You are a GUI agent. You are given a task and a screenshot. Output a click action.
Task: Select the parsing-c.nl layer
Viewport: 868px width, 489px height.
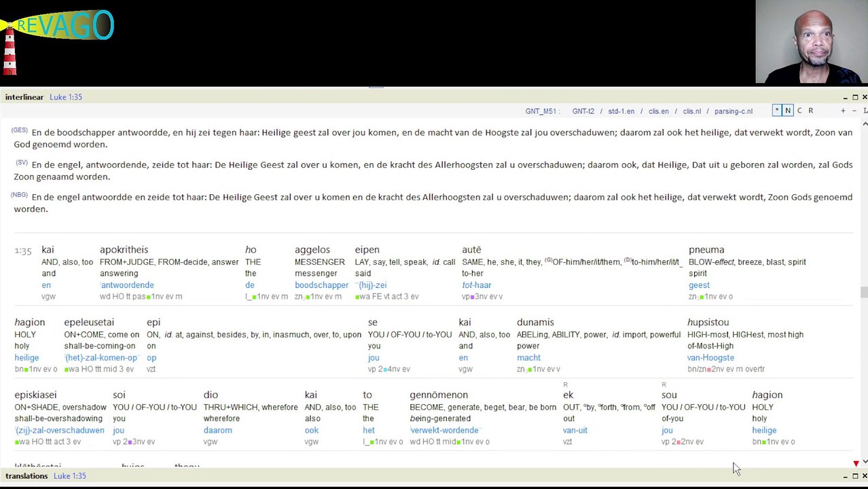click(733, 111)
